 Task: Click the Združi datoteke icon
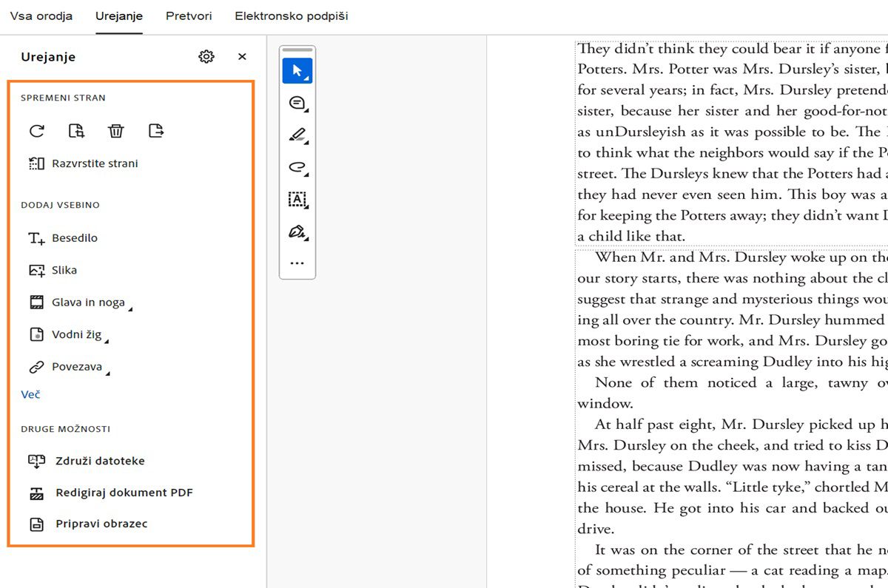tap(36, 461)
